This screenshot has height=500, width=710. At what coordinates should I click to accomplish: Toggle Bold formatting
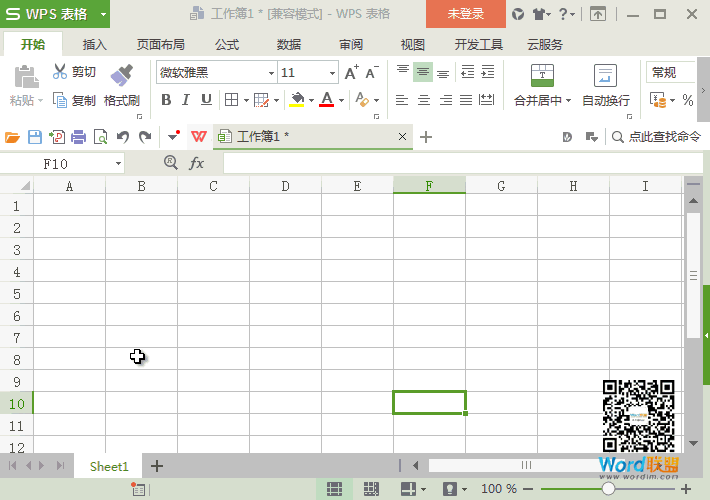pos(166,100)
